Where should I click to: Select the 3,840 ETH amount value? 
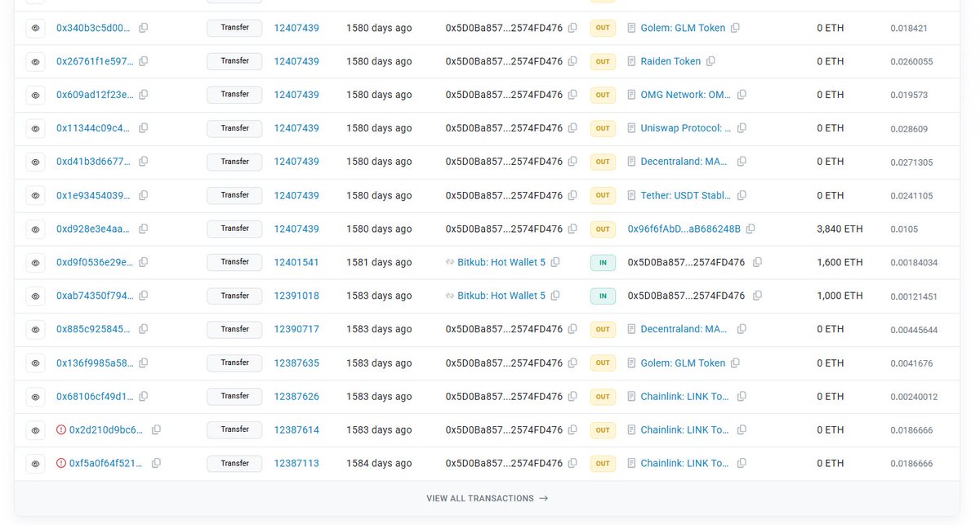(x=840, y=229)
